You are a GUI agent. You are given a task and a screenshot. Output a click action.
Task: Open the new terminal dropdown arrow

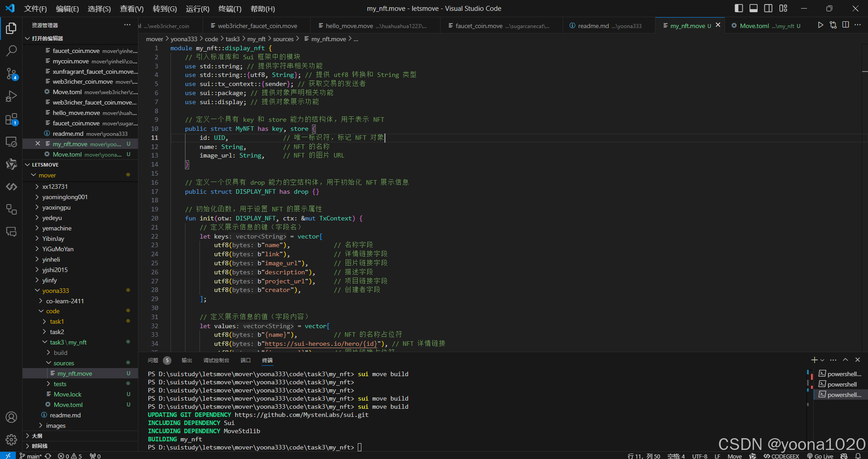[x=822, y=360]
